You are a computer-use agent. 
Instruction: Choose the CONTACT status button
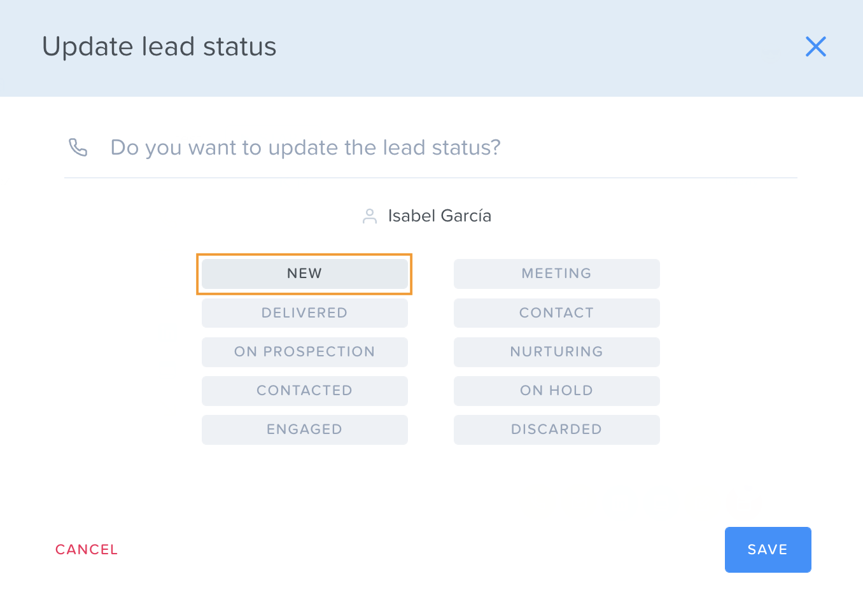point(556,313)
